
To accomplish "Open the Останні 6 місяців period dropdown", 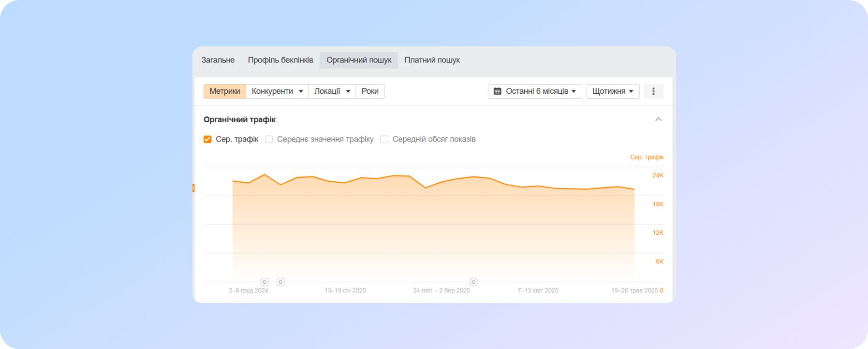I will 535,91.
